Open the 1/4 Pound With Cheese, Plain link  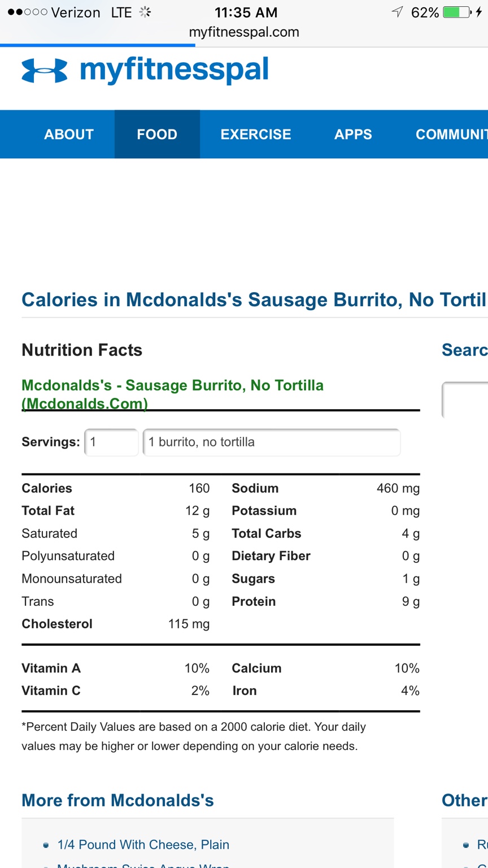coord(143,845)
